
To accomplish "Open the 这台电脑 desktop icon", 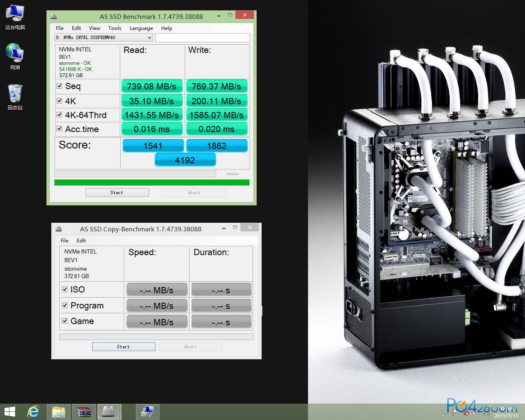I will point(15,17).
